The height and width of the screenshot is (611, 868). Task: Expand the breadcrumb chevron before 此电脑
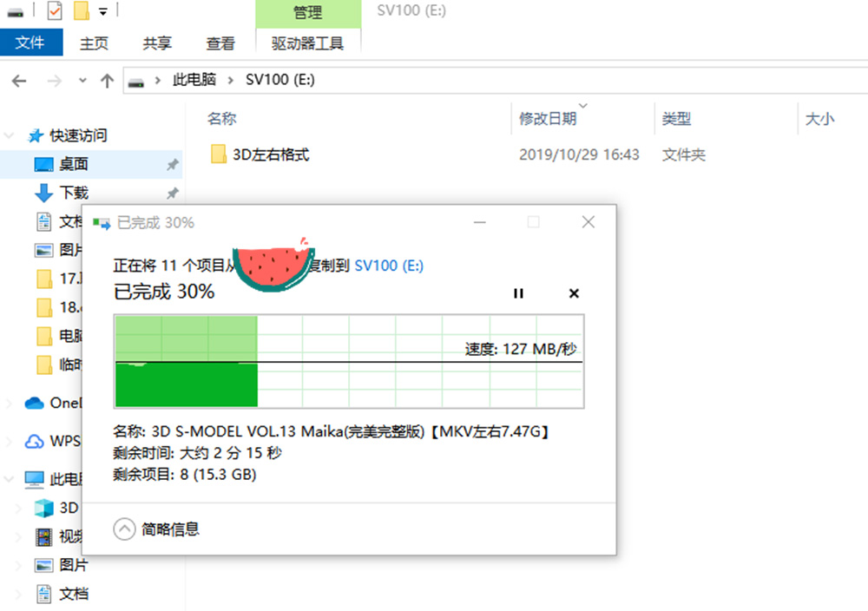[158, 81]
